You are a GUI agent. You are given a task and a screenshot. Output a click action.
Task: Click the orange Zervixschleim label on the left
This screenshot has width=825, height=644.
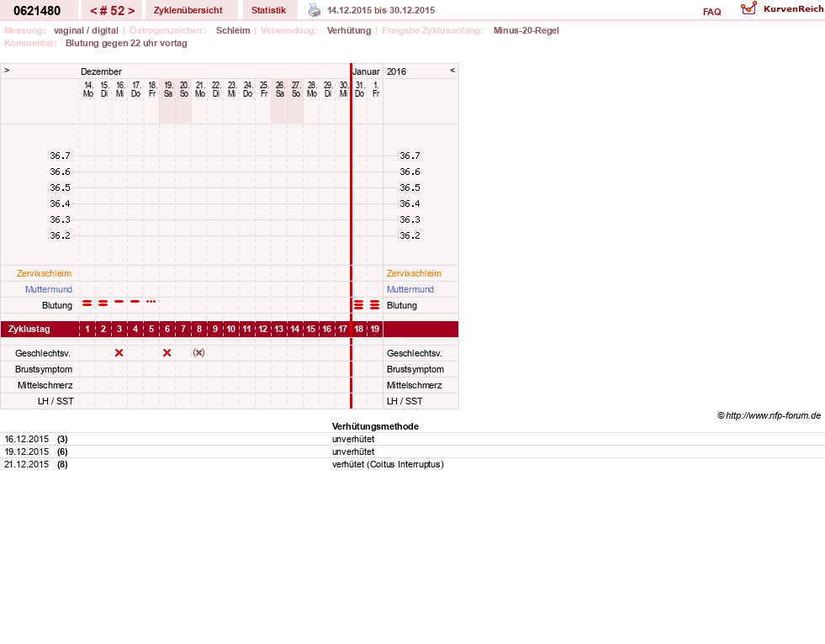pos(45,273)
